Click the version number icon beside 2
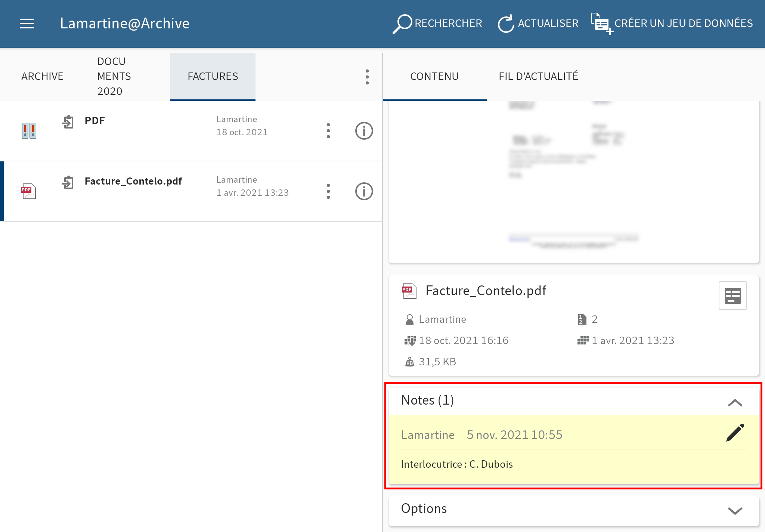 (582, 319)
